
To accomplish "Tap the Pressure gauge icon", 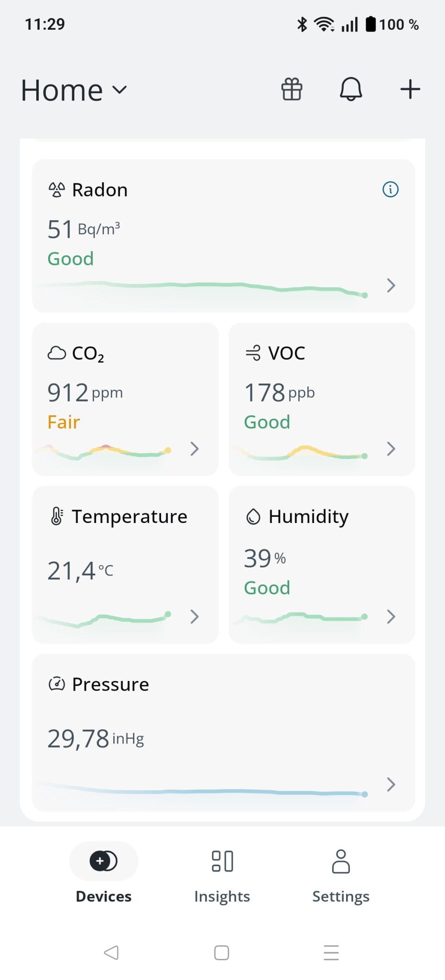I will click(56, 684).
